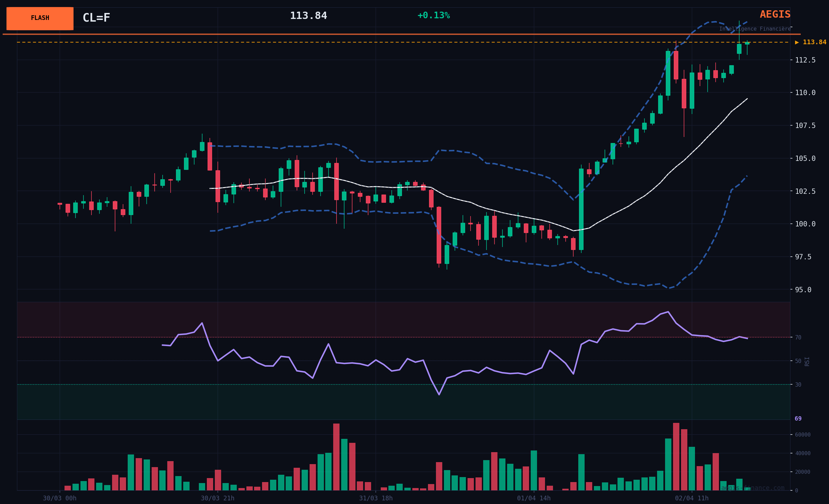Click the 31/03 18h time axis label
Viewport: 829px width, 504px height.
point(375,498)
